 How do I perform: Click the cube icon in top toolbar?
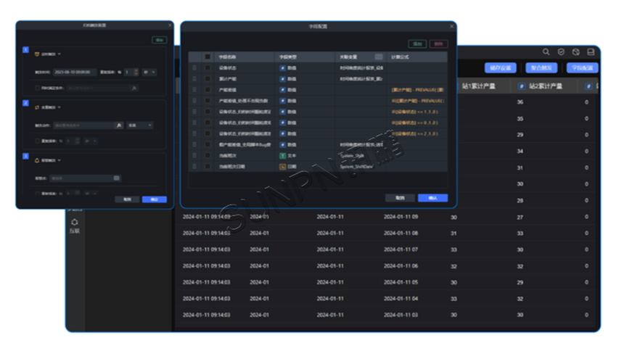(575, 52)
